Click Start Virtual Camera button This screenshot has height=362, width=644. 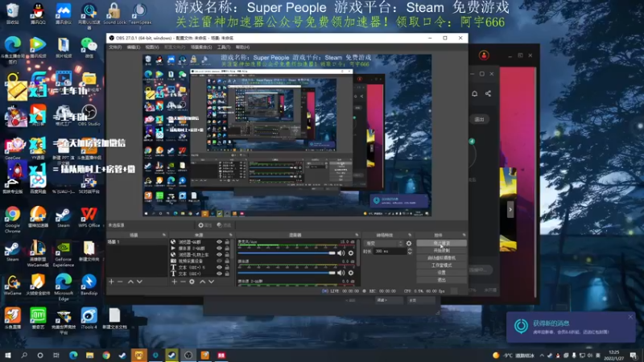click(x=441, y=257)
